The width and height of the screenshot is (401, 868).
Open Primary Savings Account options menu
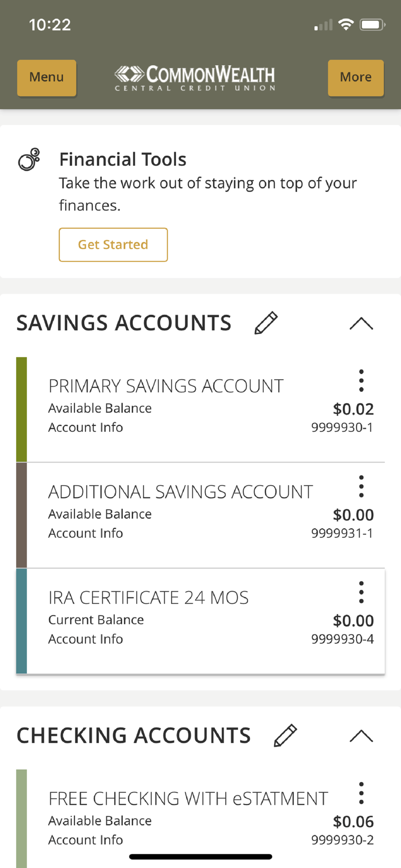[x=361, y=381]
